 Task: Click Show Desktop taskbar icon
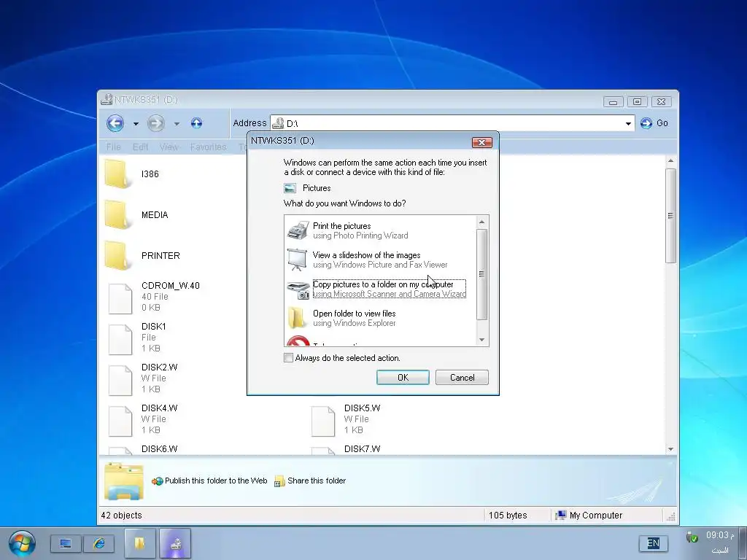coord(66,543)
